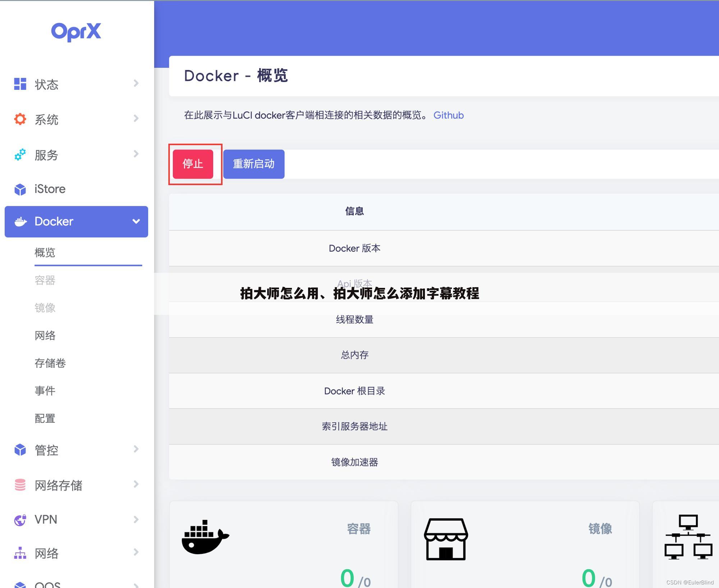Screen dimensions: 719x588
Task: Open the Github link
Action: pos(448,115)
